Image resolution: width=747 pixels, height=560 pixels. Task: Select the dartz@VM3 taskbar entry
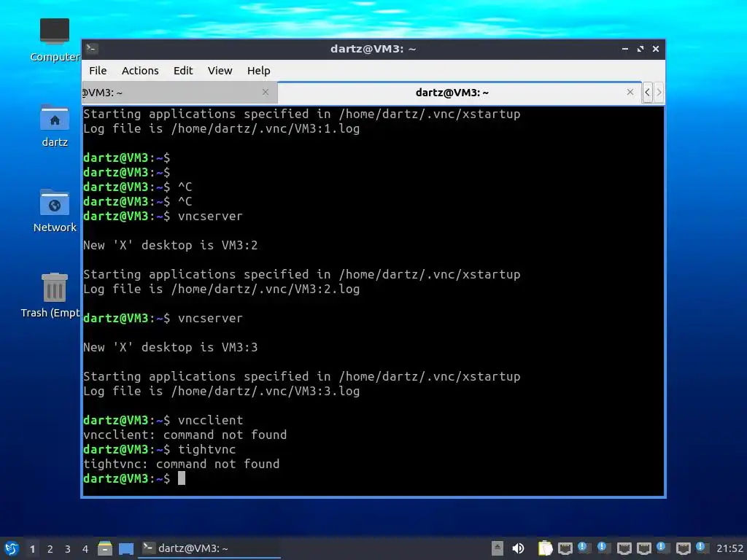(x=209, y=548)
